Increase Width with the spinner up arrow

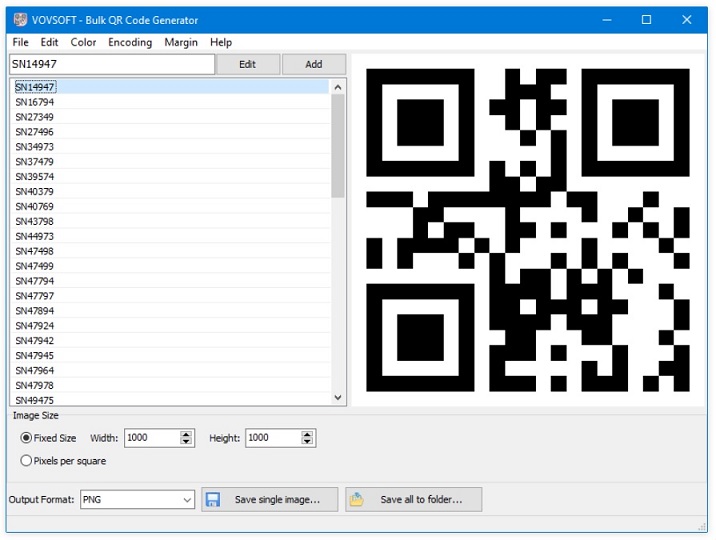(186, 434)
